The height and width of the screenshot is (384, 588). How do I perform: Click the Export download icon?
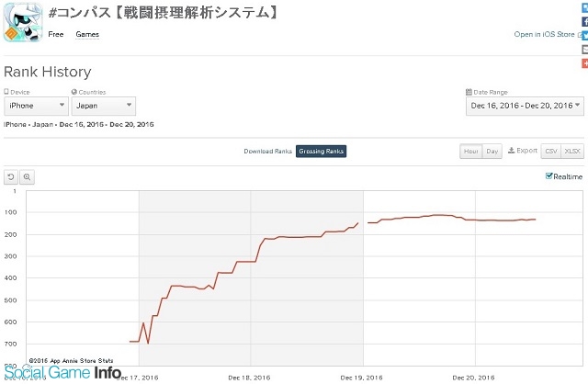511,151
